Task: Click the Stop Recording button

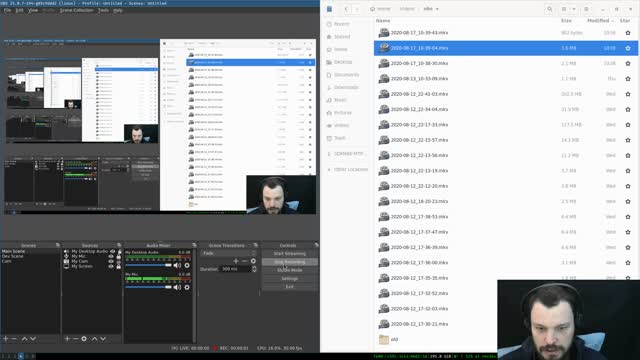Action: tap(289, 262)
